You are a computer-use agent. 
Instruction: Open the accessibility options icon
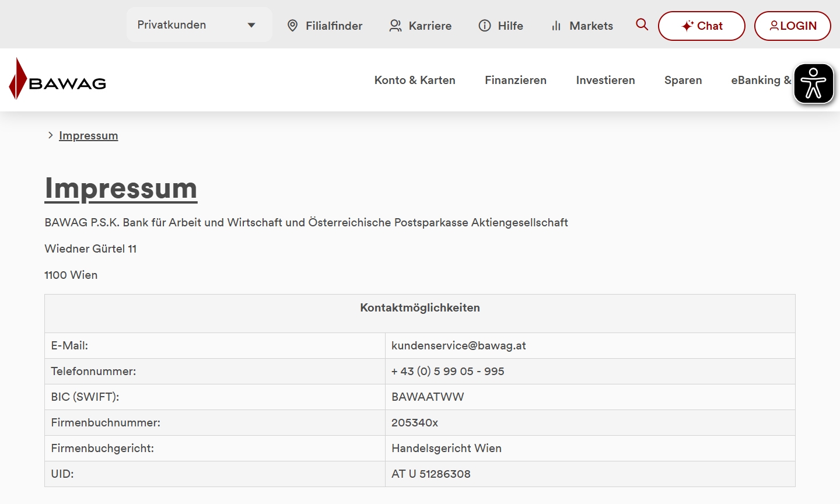pyautogui.click(x=814, y=83)
